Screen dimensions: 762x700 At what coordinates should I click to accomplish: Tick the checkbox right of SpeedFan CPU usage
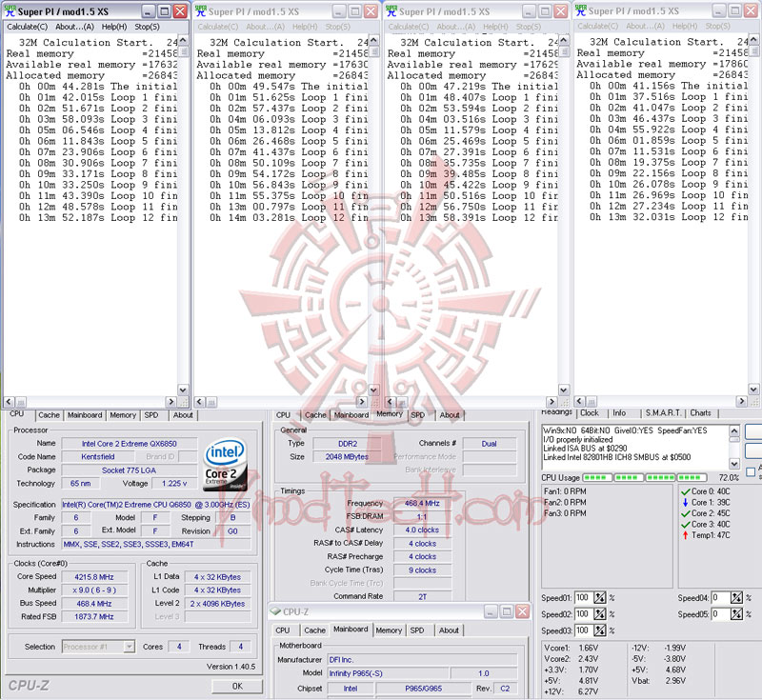751,471
